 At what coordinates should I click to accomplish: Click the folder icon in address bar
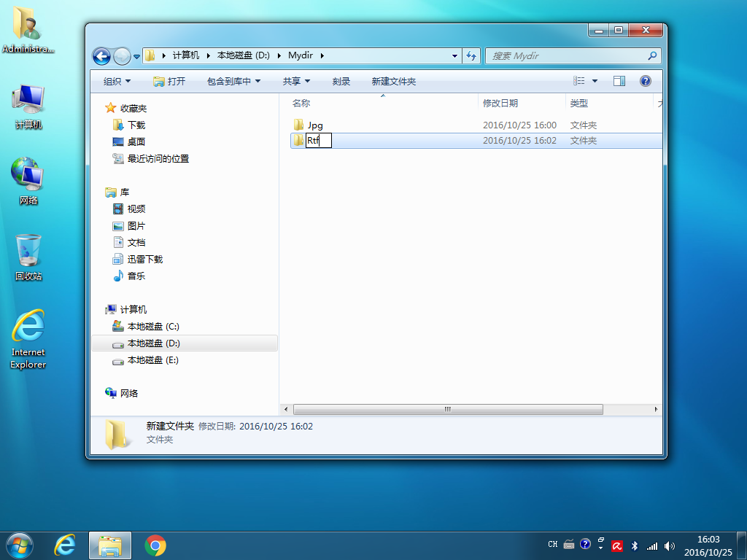(x=150, y=55)
